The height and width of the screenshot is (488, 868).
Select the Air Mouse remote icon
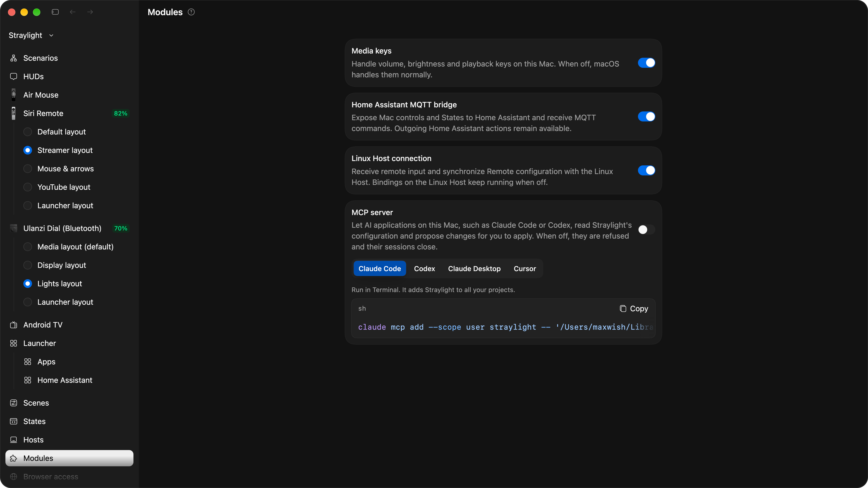tap(14, 95)
